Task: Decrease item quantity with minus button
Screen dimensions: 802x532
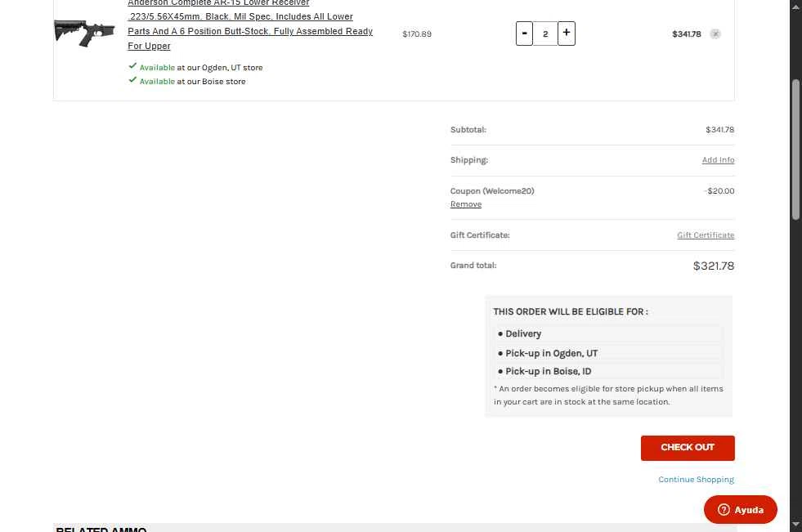Action: (524, 34)
